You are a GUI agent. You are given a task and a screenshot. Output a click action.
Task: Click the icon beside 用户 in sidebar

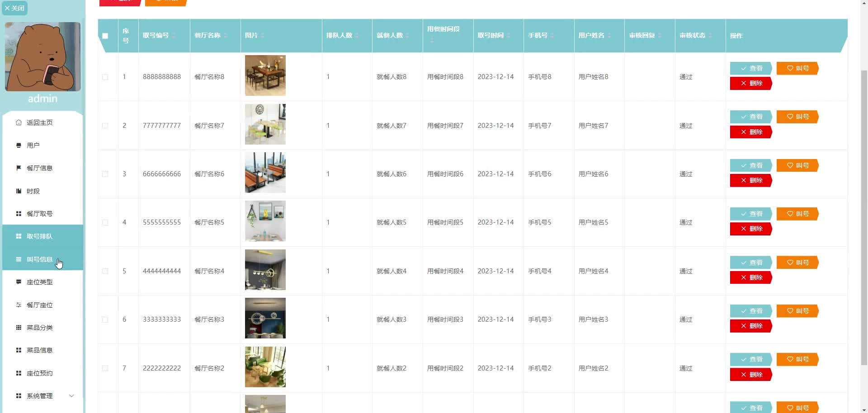click(19, 145)
